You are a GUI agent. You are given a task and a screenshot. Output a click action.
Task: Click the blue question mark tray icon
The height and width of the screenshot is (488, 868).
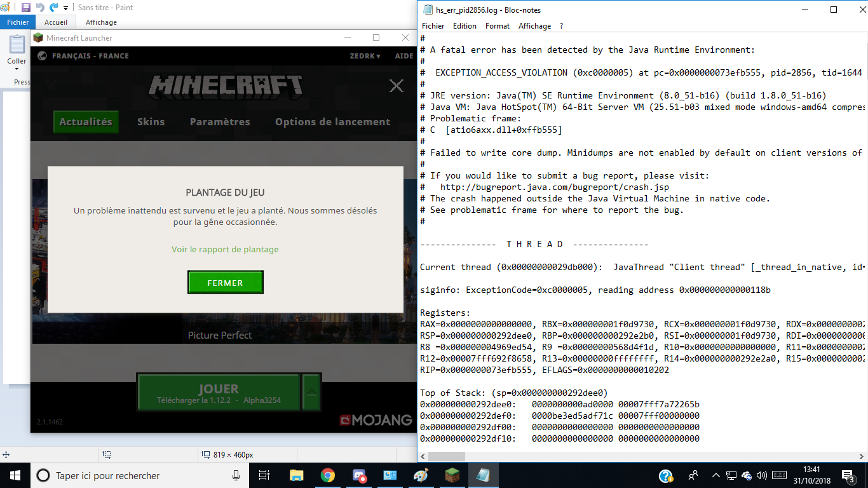665,475
